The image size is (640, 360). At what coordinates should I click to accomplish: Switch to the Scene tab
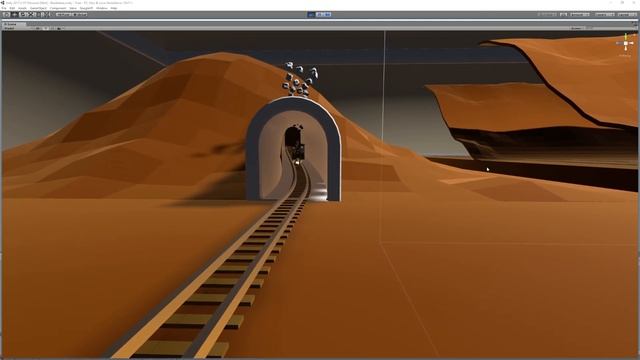click(x=13, y=24)
